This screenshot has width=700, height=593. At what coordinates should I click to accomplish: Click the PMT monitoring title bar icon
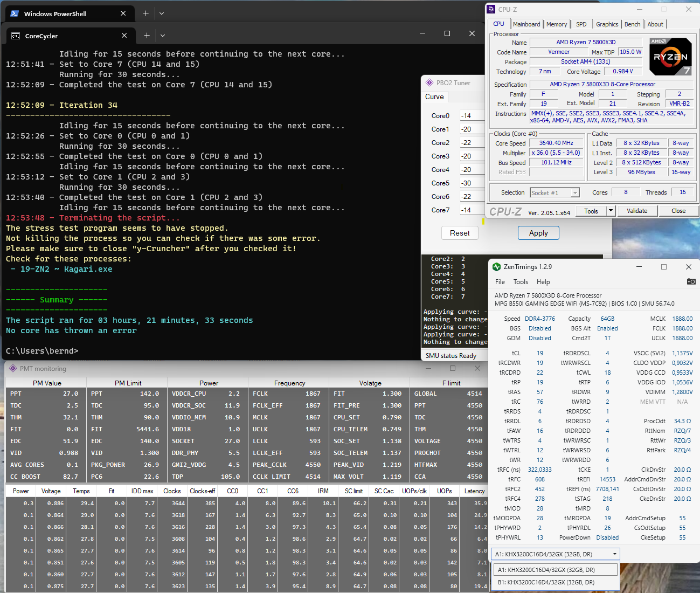[13, 369]
